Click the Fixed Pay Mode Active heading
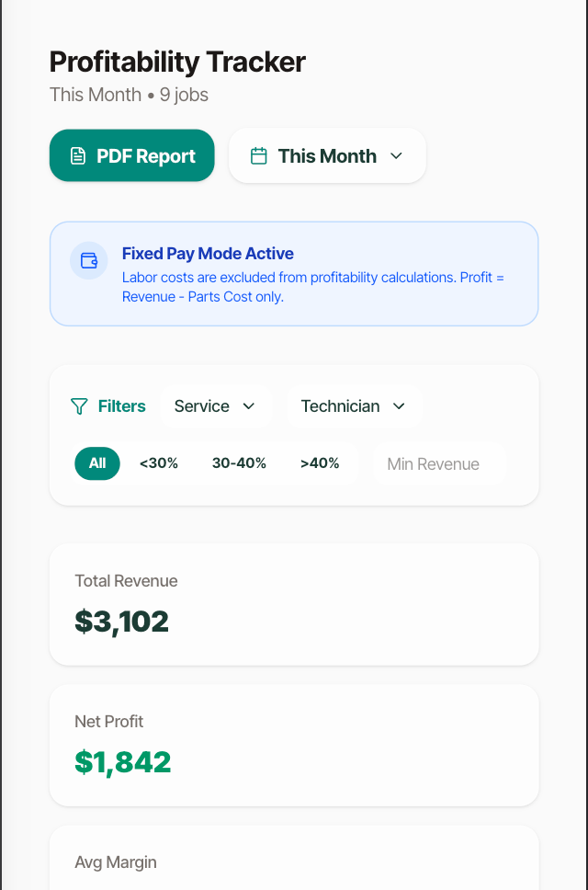The height and width of the screenshot is (890, 588). click(x=208, y=254)
